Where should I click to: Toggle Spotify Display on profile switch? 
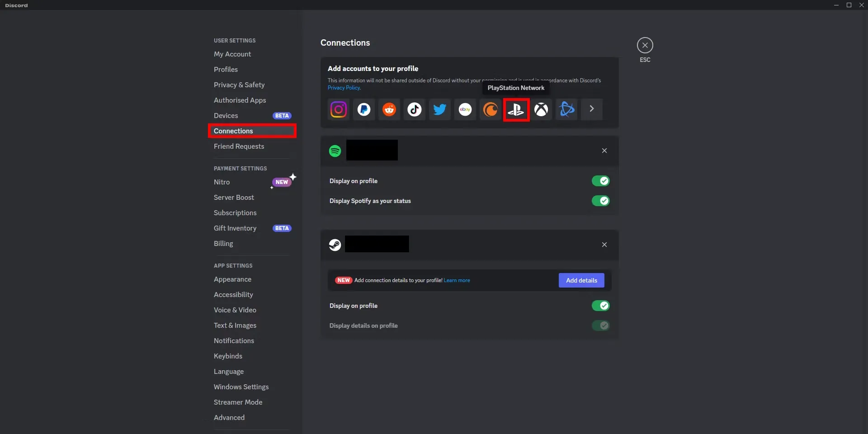[600, 181]
